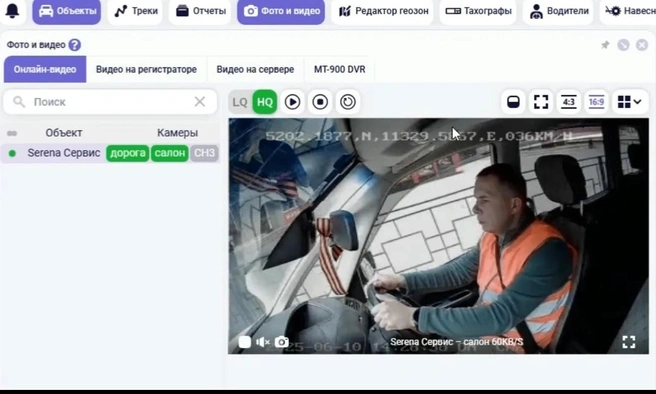Switch to Видео на сервере tab
The height and width of the screenshot is (394, 656).
pos(255,69)
